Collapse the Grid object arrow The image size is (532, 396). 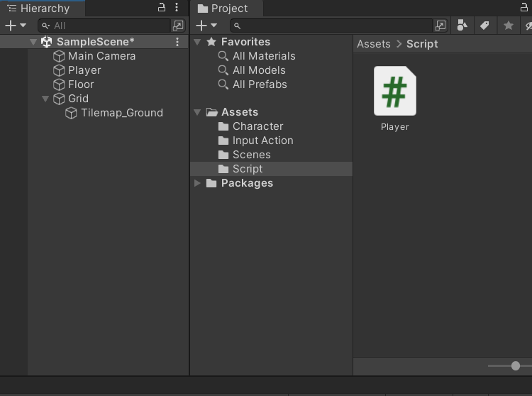click(x=46, y=99)
